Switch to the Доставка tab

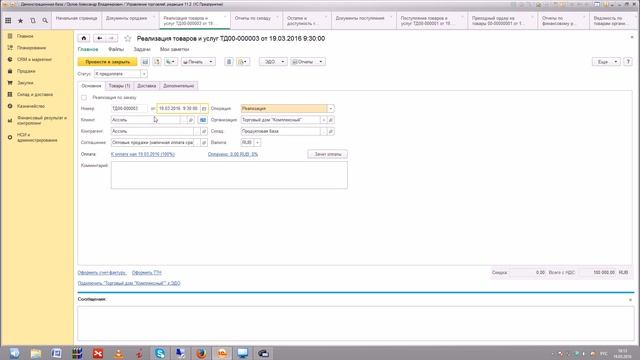point(147,86)
